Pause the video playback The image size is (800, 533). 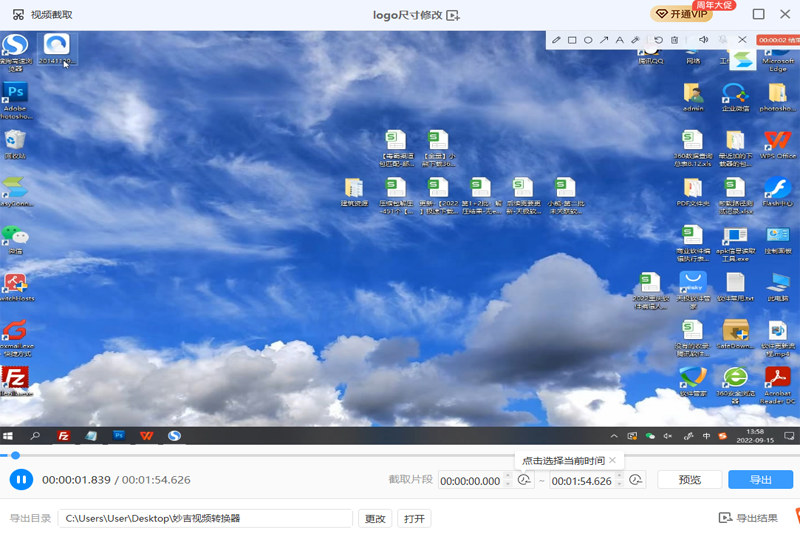(x=21, y=480)
